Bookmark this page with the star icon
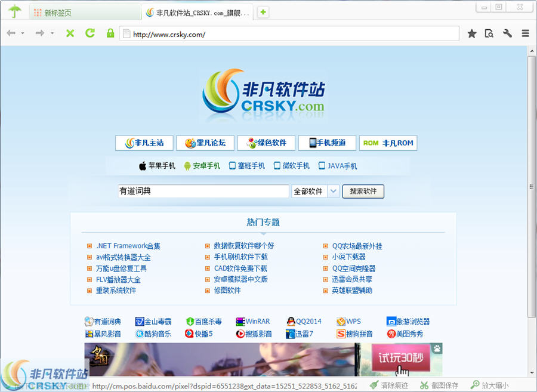 (472, 33)
